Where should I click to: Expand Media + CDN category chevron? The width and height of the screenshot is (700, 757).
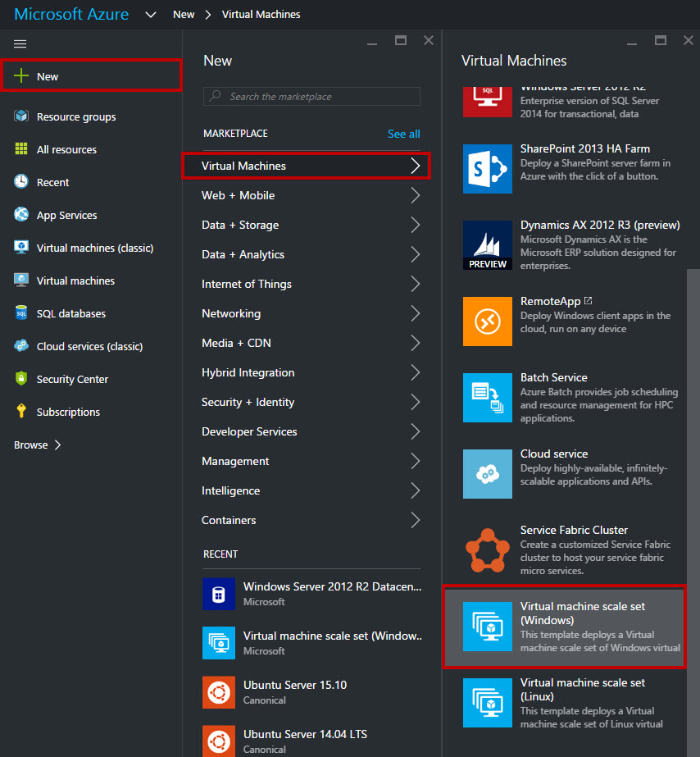point(416,343)
